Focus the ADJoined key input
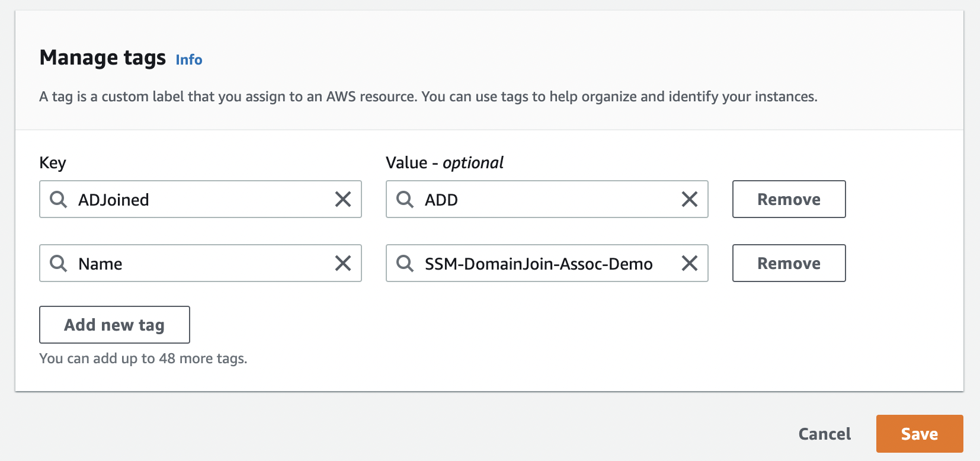This screenshot has width=980, height=461. tap(201, 200)
